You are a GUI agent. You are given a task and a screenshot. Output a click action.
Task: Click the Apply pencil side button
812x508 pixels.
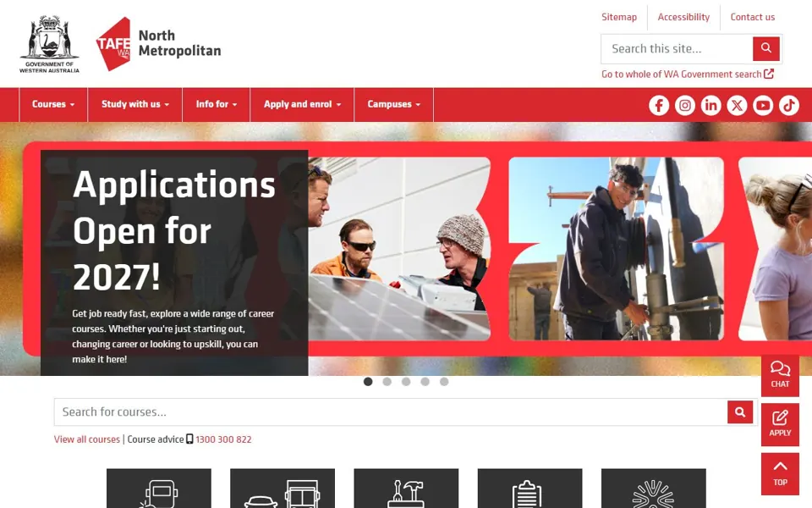tap(780, 424)
